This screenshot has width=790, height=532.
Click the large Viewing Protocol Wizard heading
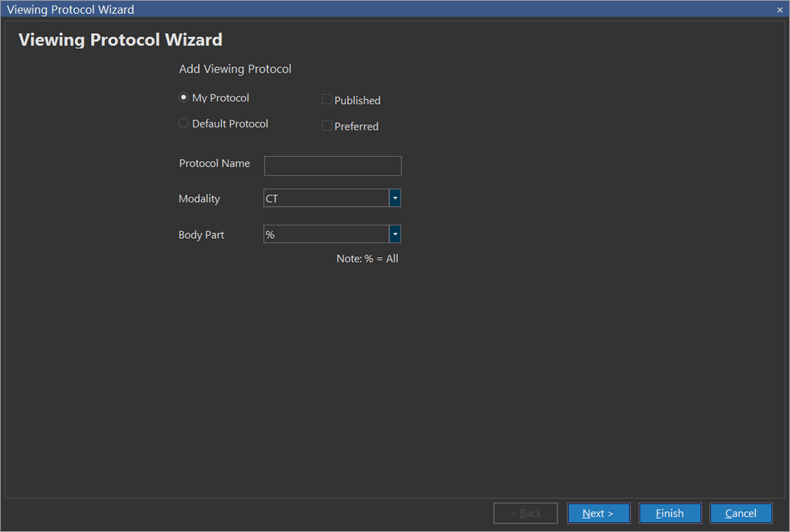[x=120, y=40]
